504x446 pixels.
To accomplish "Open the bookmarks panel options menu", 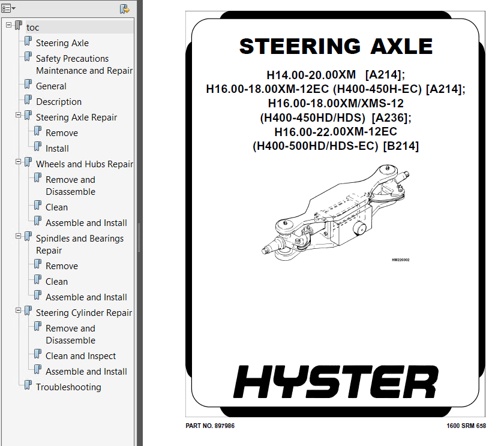I will [8, 8].
